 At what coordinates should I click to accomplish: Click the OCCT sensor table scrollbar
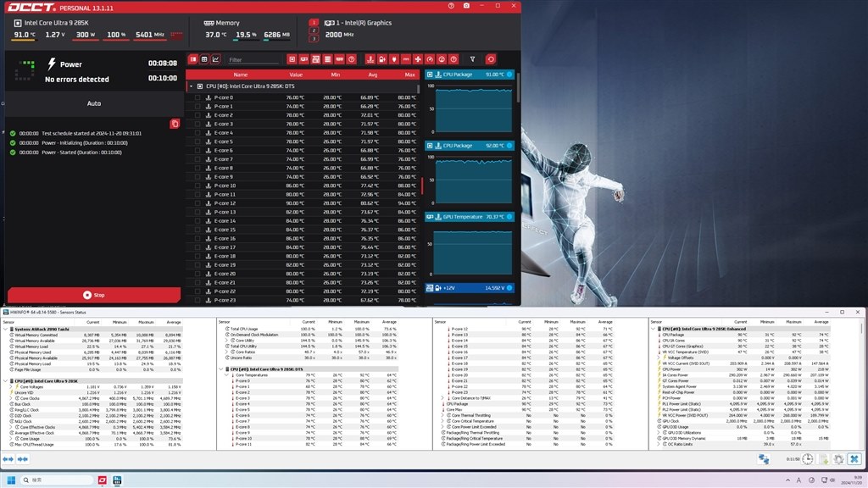418,88
